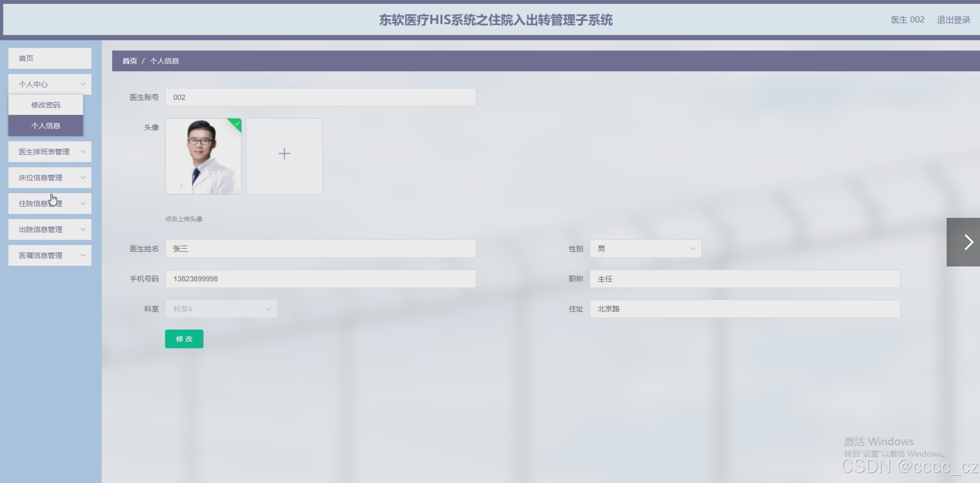Click the green 修改 button
The width and height of the screenshot is (980, 483).
point(184,339)
